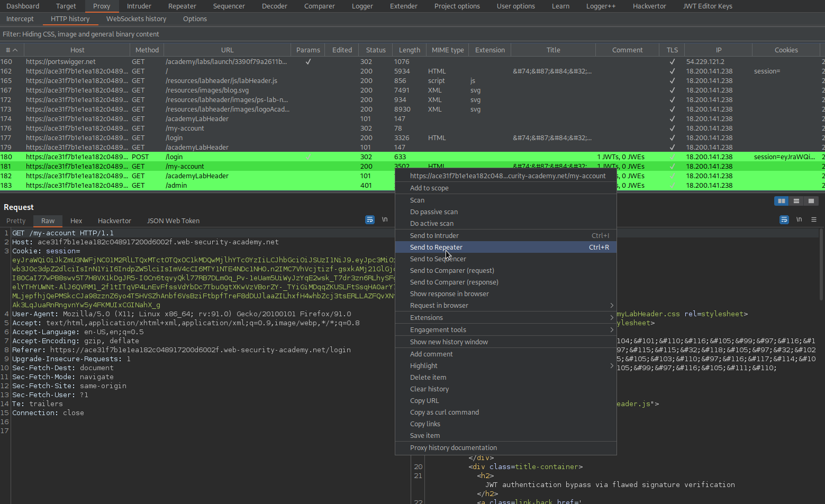The image size is (825, 504).
Task: Choose Add comment from context menu
Action: coord(505,354)
